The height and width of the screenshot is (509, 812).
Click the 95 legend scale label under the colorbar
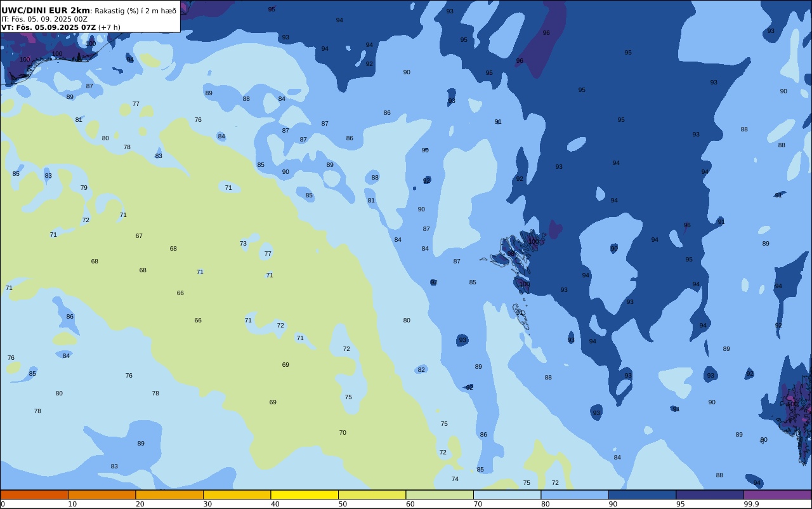point(680,504)
